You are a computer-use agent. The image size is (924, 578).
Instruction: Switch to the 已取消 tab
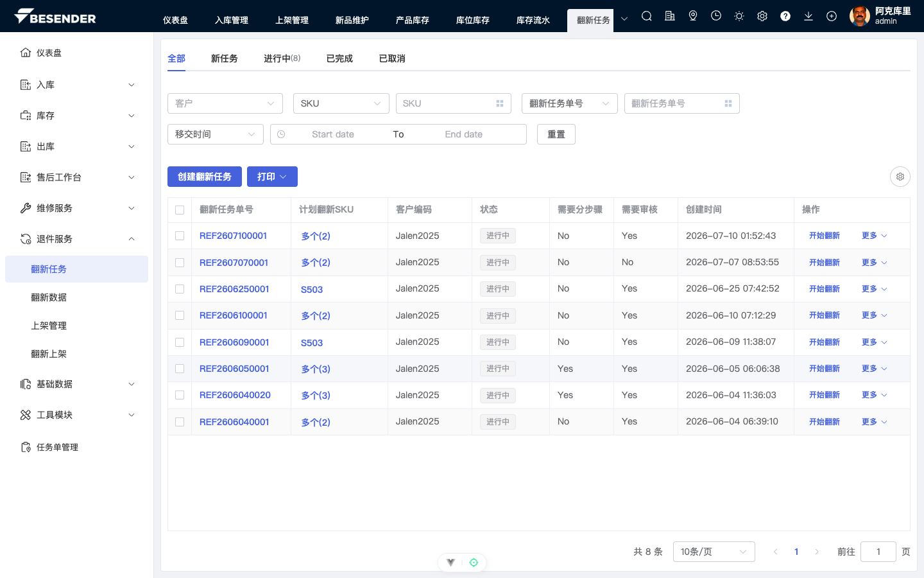pyautogui.click(x=392, y=58)
